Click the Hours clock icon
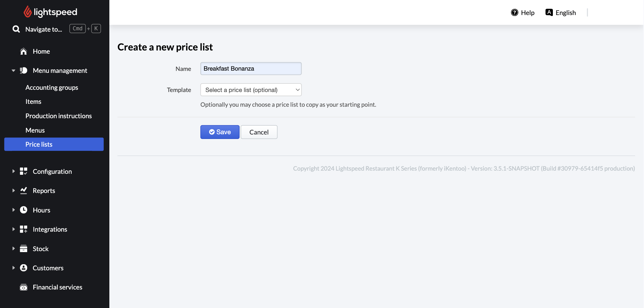644x308 pixels. tap(23, 210)
